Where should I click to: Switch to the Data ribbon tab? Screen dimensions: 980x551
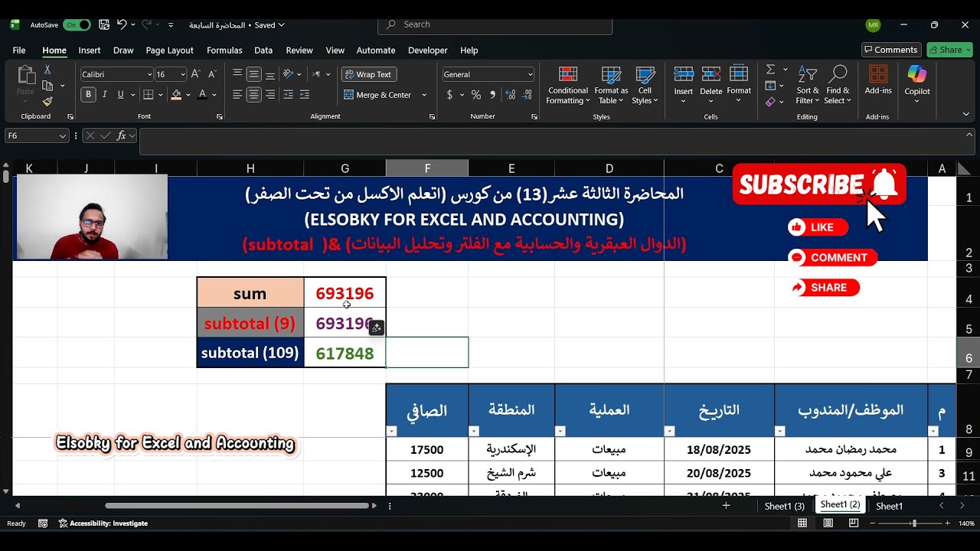pos(263,51)
